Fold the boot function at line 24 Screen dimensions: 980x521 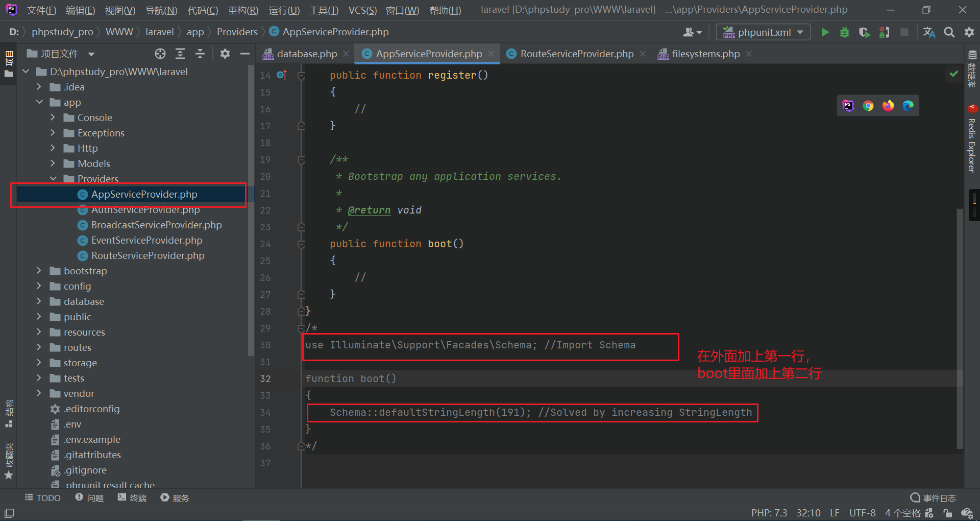302,244
